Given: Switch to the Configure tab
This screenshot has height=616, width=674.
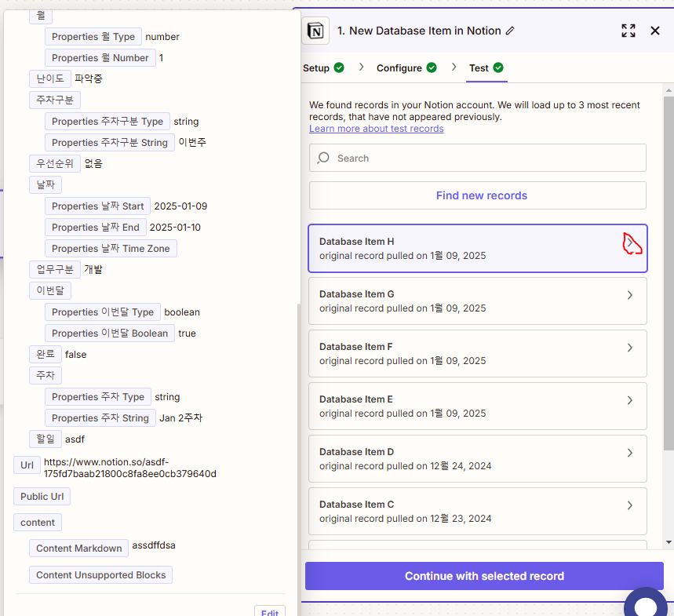Looking at the screenshot, I should (406, 68).
